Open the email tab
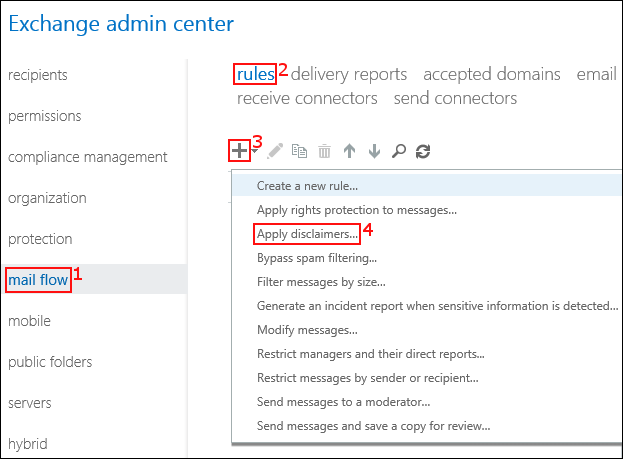 (596, 74)
